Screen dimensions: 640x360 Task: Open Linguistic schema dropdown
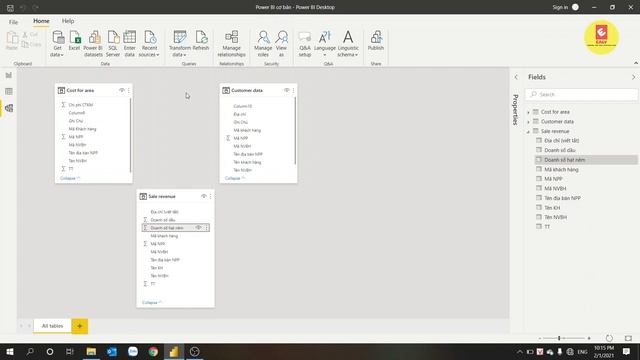348,44
